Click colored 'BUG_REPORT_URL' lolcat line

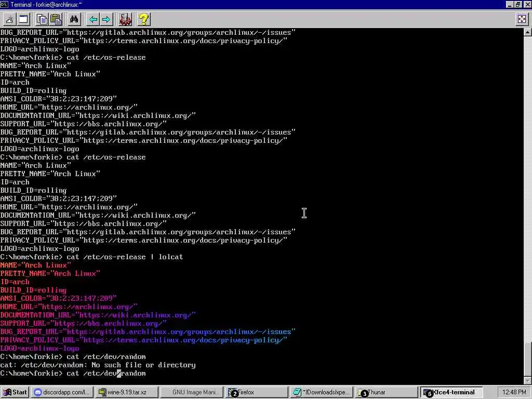(x=148, y=332)
